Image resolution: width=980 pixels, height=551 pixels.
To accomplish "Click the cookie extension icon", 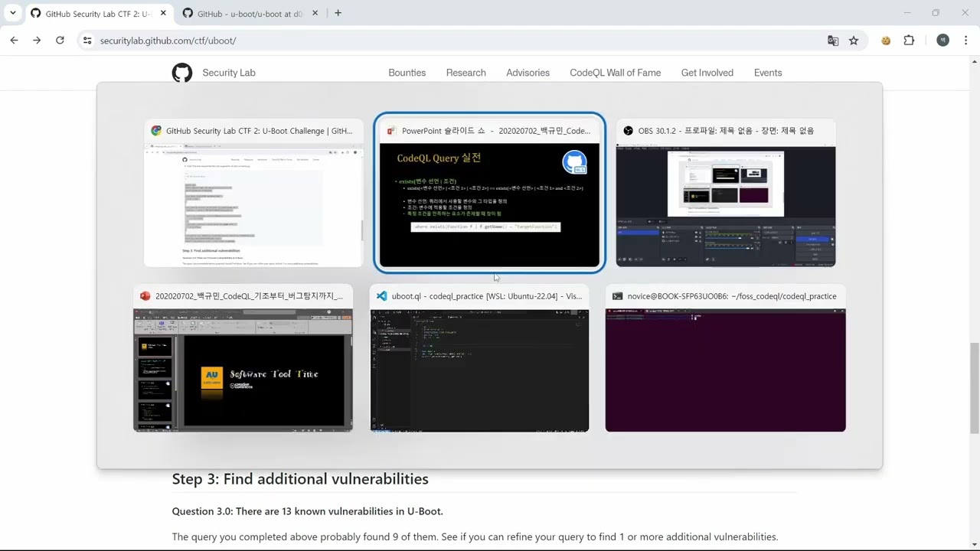I will pos(886,41).
